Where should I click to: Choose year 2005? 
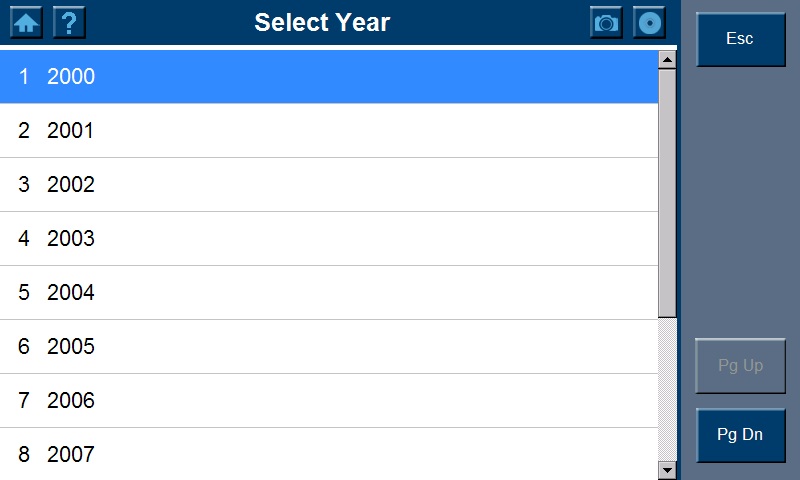pyautogui.click(x=328, y=347)
